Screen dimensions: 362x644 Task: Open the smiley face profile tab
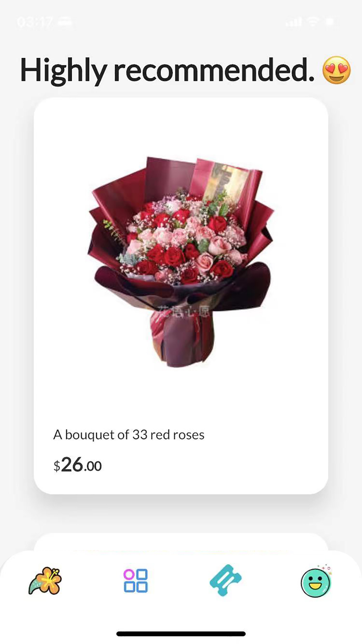click(316, 581)
